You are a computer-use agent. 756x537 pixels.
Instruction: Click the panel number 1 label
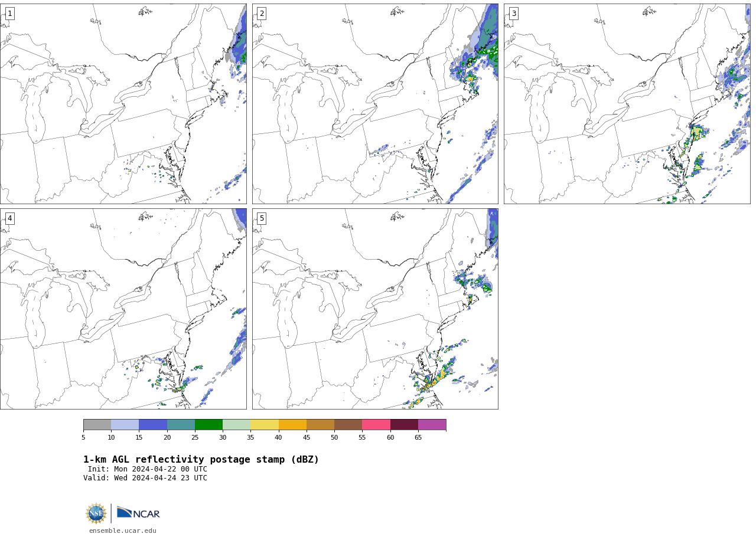tap(9, 14)
